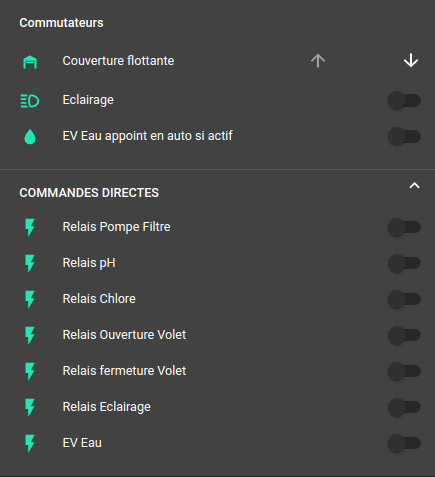Toggle Relais Ouverture Volet switch
The width and height of the screenshot is (435, 477).
pyautogui.click(x=404, y=335)
